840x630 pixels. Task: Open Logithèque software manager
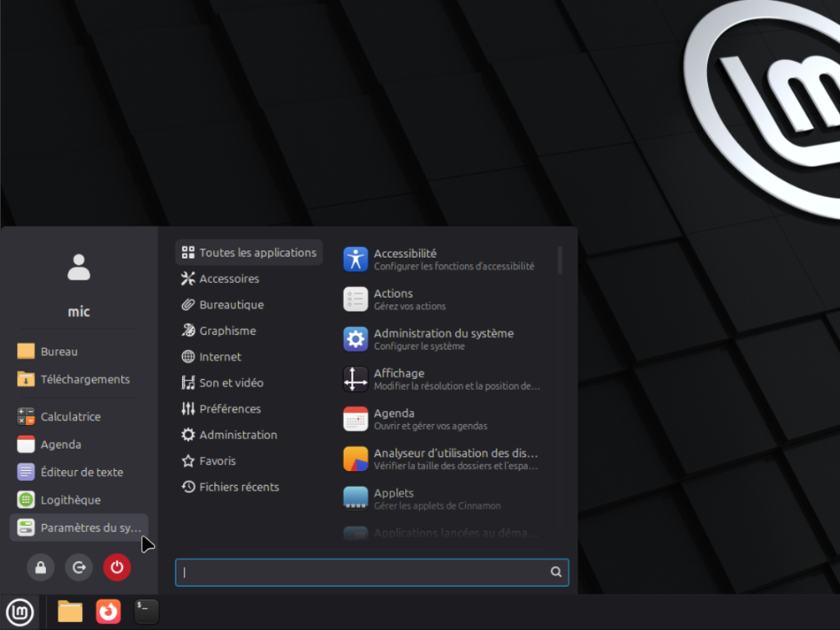79,500
